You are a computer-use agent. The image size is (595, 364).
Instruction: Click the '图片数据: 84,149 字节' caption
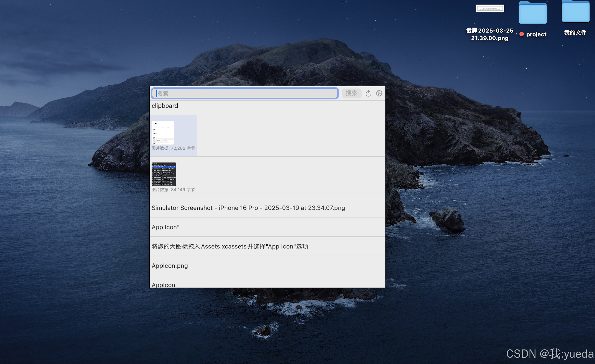(x=173, y=190)
